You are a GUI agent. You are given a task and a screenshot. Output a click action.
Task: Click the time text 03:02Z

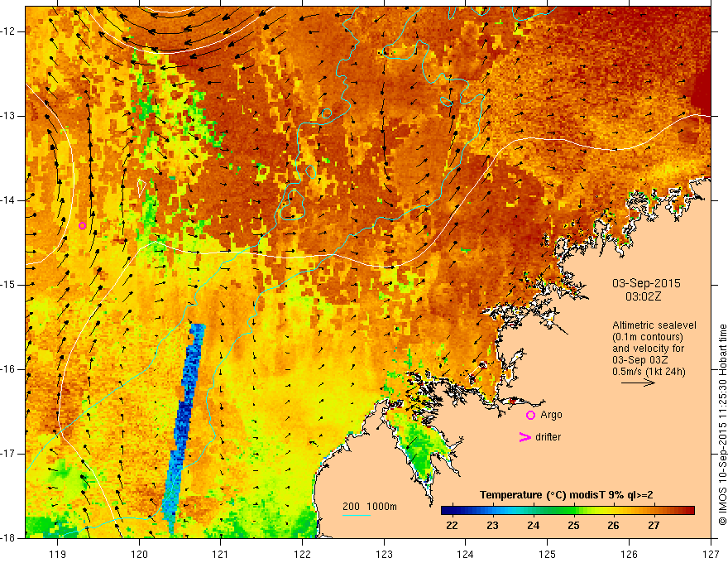643,296
